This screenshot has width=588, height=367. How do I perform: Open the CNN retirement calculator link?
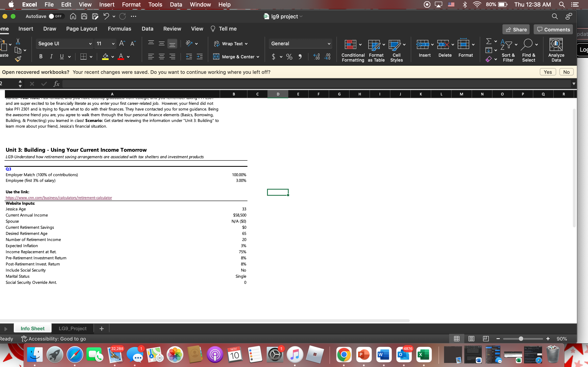(x=59, y=198)
